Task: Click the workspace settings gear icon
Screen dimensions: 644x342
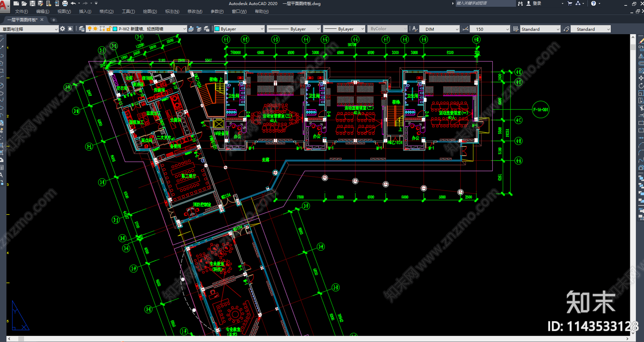Action: [x=62, y=29]
